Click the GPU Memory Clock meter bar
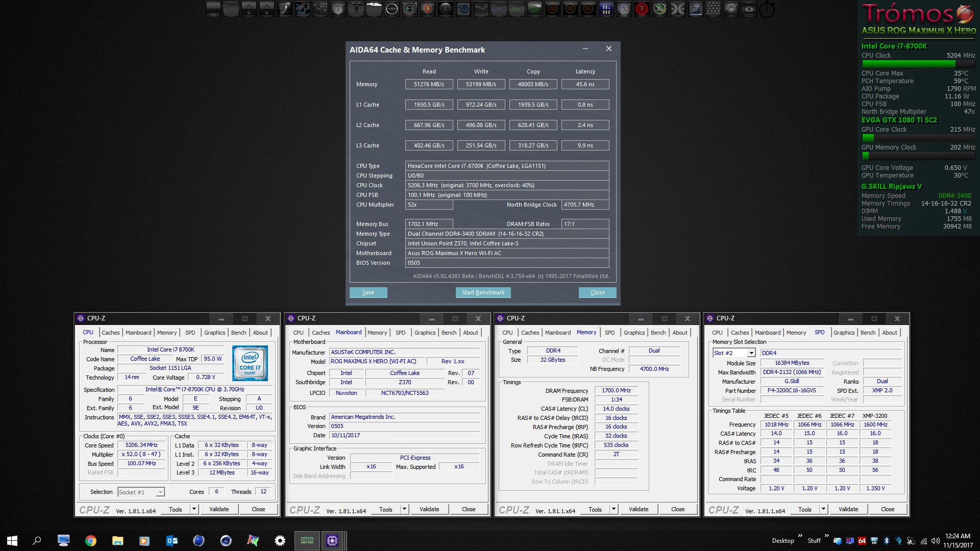 pos(918,156)
